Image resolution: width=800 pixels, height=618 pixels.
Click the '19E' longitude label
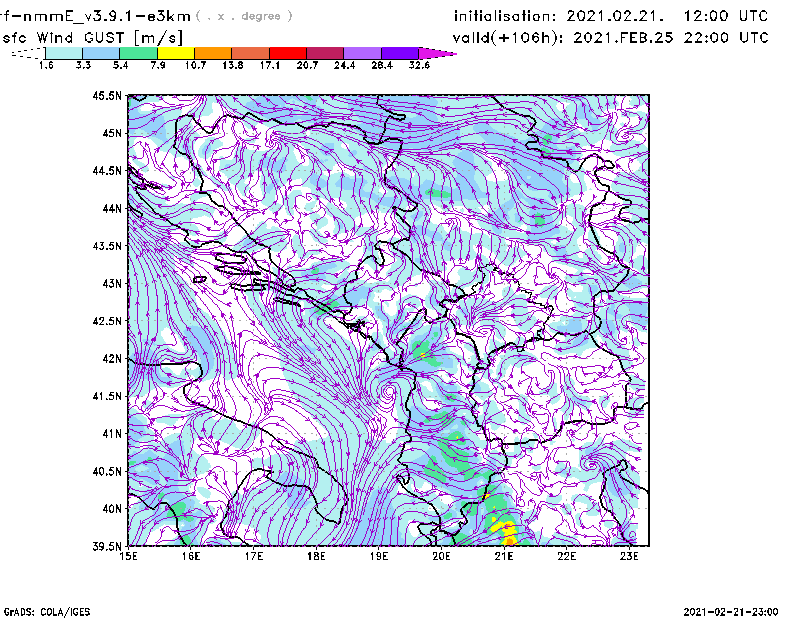[x=379, y=556]
